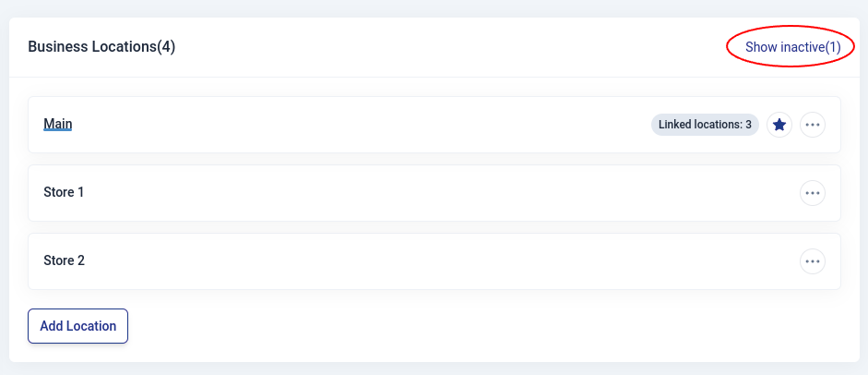Viewport: 868px width, 375px height.
Task: Create a new location with Add Location
Action: click(x=78, y=326)
